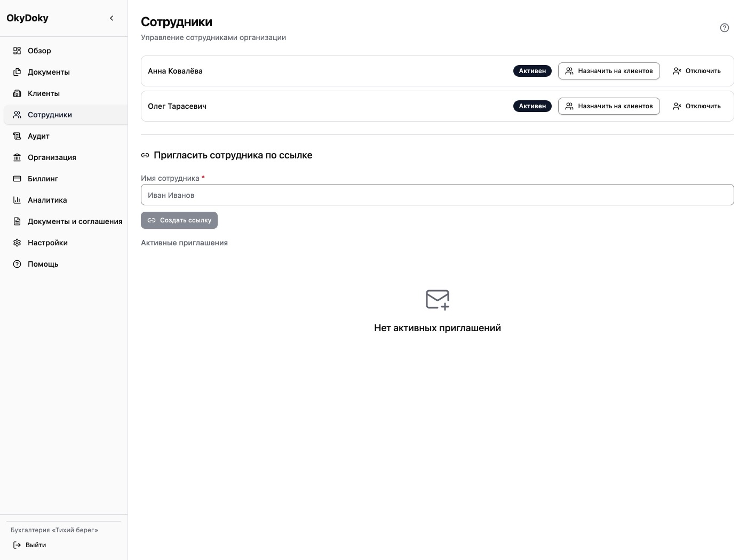Click the Активен badge for Анна Ковалёва
The image size is (747, 560).
point(533,71)
